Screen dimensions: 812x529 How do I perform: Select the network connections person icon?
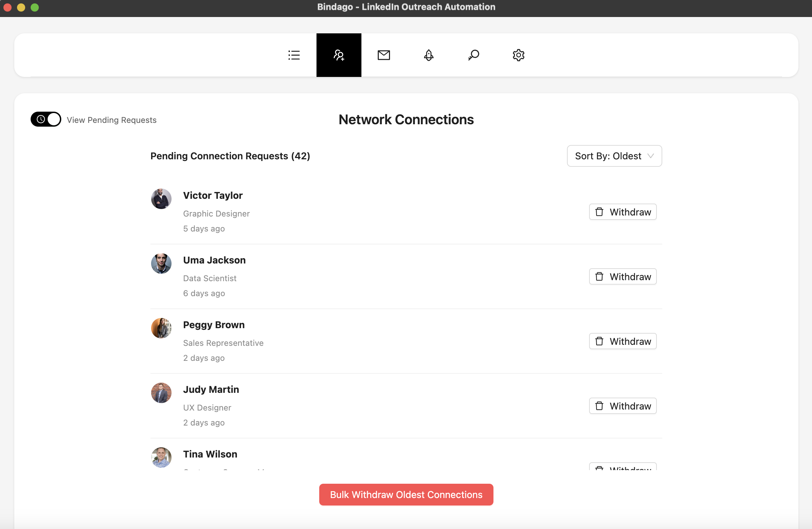point(339,55)
